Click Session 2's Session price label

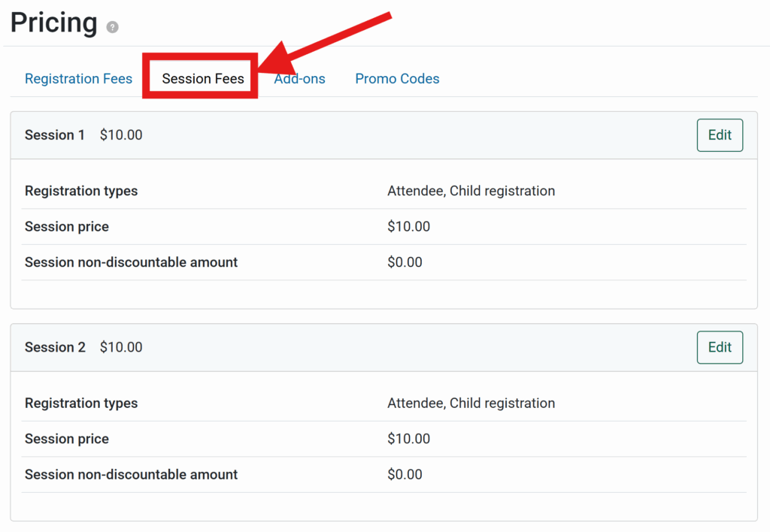point(67,439)
